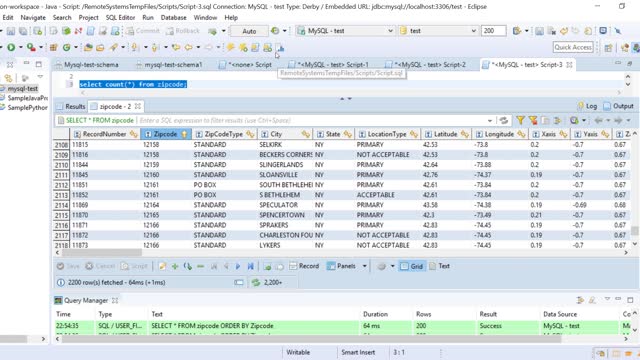The width and height of the screenshot is (640, 360).
Task: Edit the 200 result row limit field
Action: click(x=493, y=31)
